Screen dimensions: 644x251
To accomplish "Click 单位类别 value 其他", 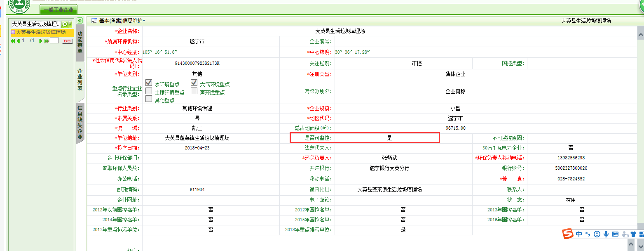I will [197, 74].
